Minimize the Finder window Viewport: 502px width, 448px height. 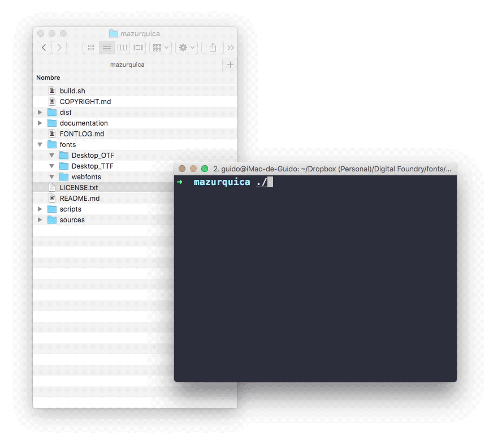point(52,33)
